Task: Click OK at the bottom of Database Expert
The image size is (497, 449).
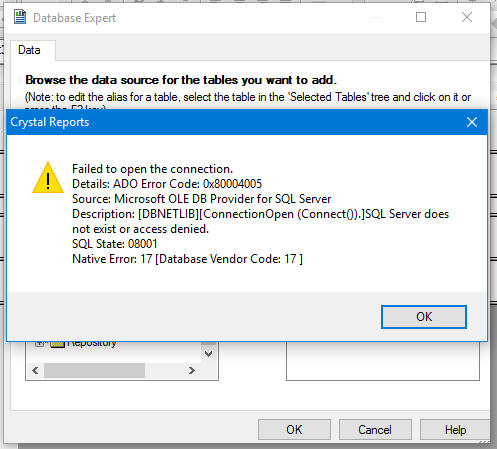Action: click(294, 430)
